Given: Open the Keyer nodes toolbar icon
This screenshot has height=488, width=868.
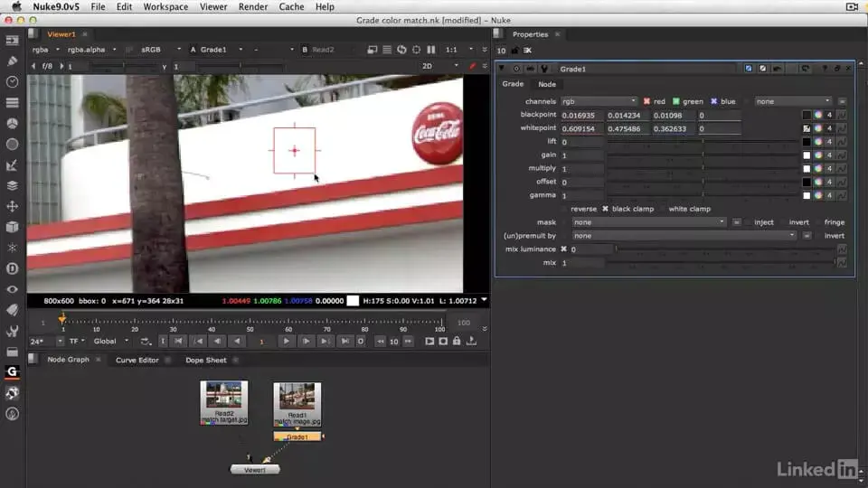Looking at the screenshot, I should pos(12,164).
